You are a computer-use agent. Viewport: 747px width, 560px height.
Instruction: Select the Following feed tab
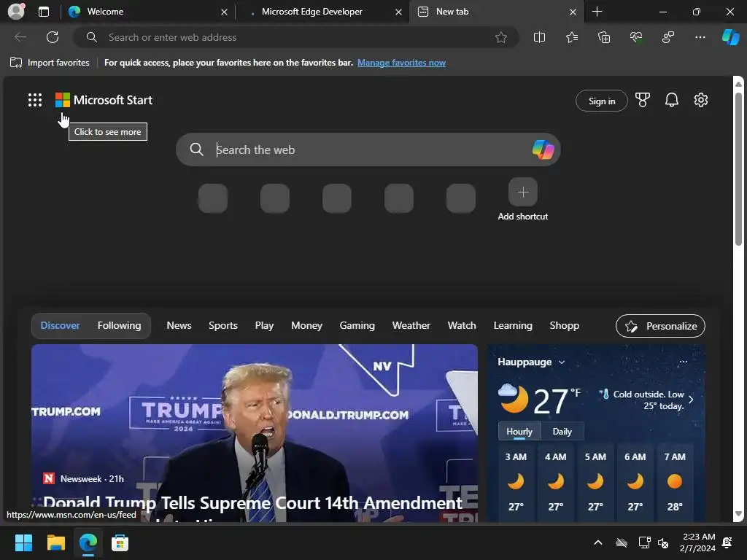click(x=119, y=325)
